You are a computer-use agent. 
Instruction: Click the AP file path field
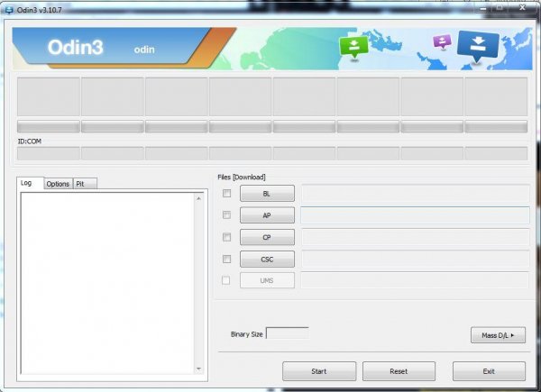click(x=415, y=215)
